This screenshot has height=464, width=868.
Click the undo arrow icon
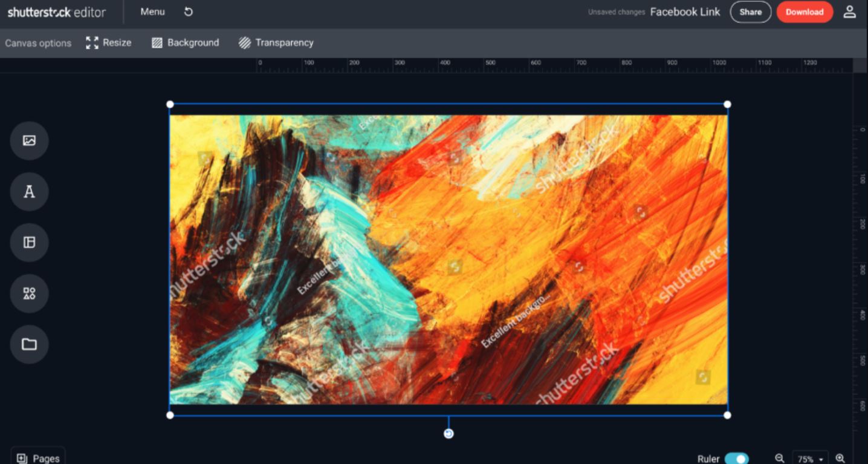(189, 12)
